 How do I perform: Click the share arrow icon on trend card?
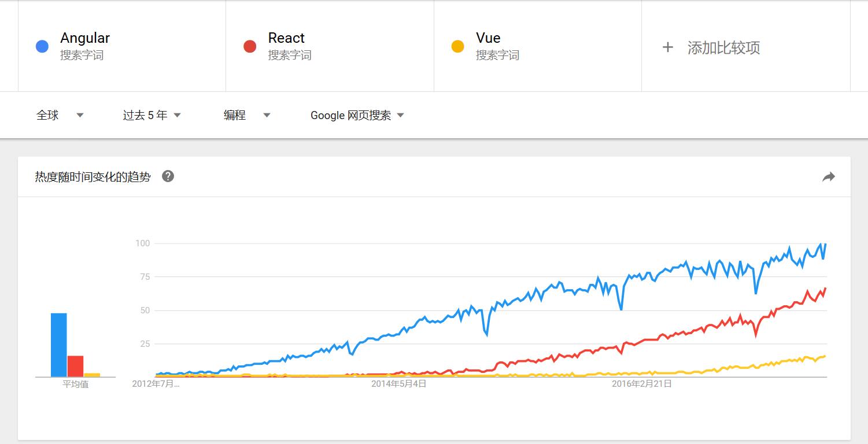click(x=829, y=177)
